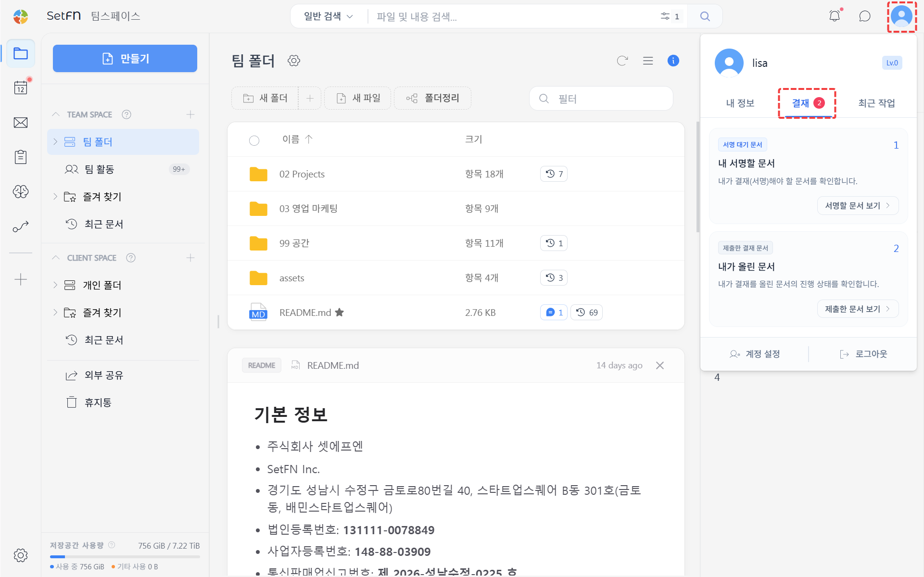Viewport: 924px width, 577px height.
Task: Collapse the CLIENT SPACE section
Action: tap(56, 258)
